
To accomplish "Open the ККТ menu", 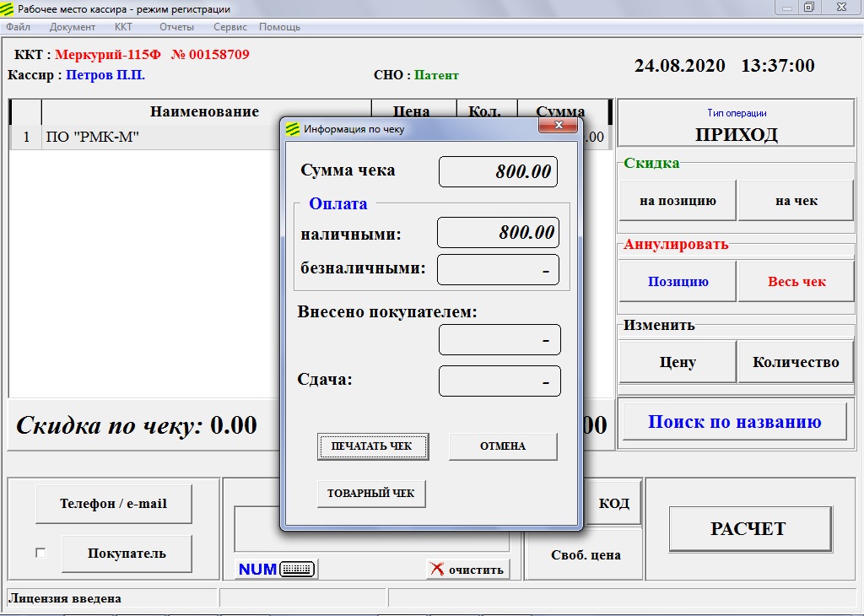I will point(123,27).
